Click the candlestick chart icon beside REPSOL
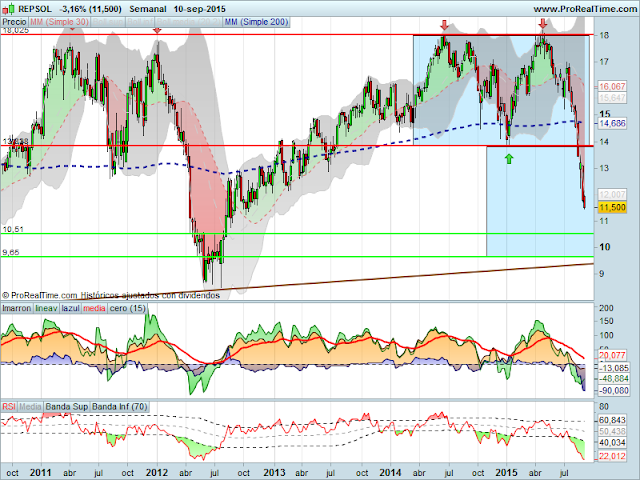 (9, 8)
